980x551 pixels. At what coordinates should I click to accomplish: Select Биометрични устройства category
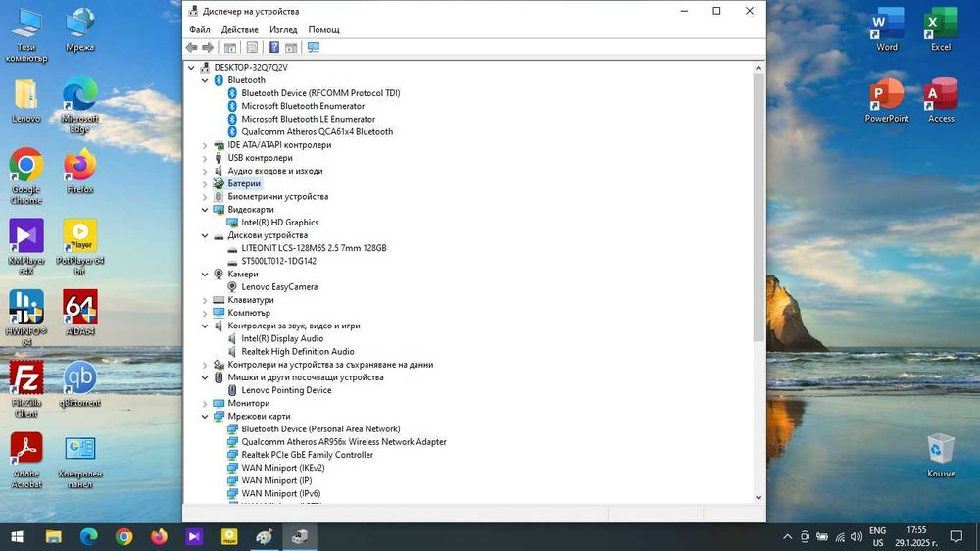pyautogui.click(x=277, y=196)
